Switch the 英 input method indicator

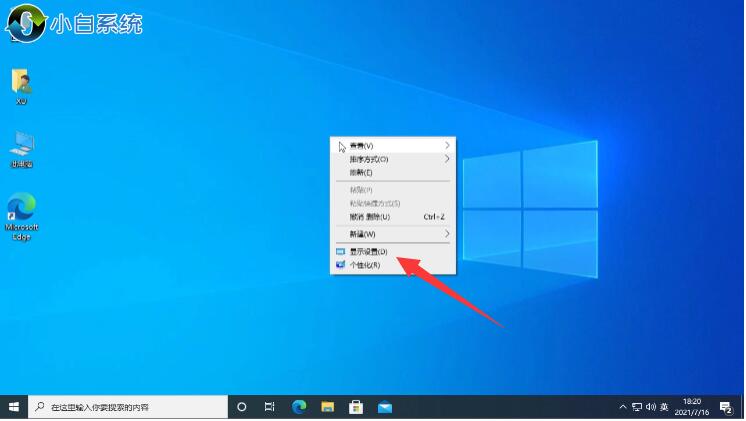coord(664,407)
